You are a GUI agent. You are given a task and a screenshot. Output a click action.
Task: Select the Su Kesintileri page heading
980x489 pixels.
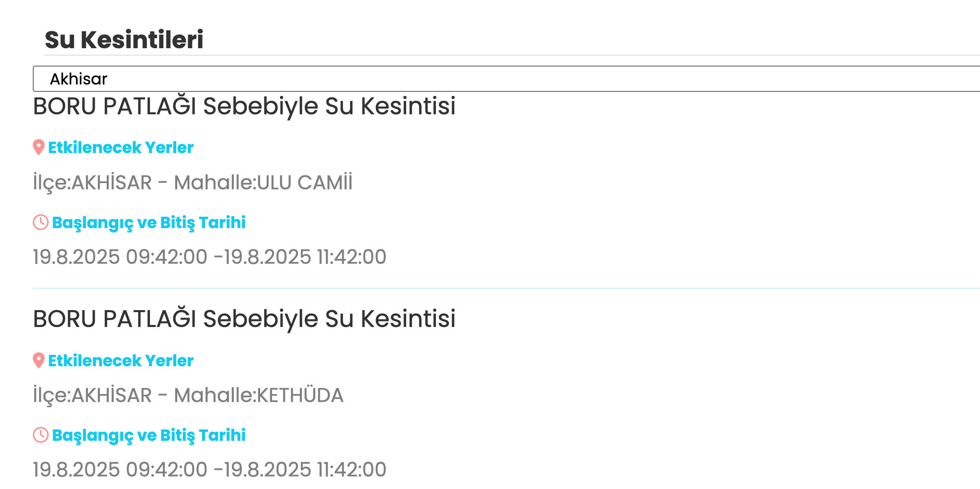point(125,38)
